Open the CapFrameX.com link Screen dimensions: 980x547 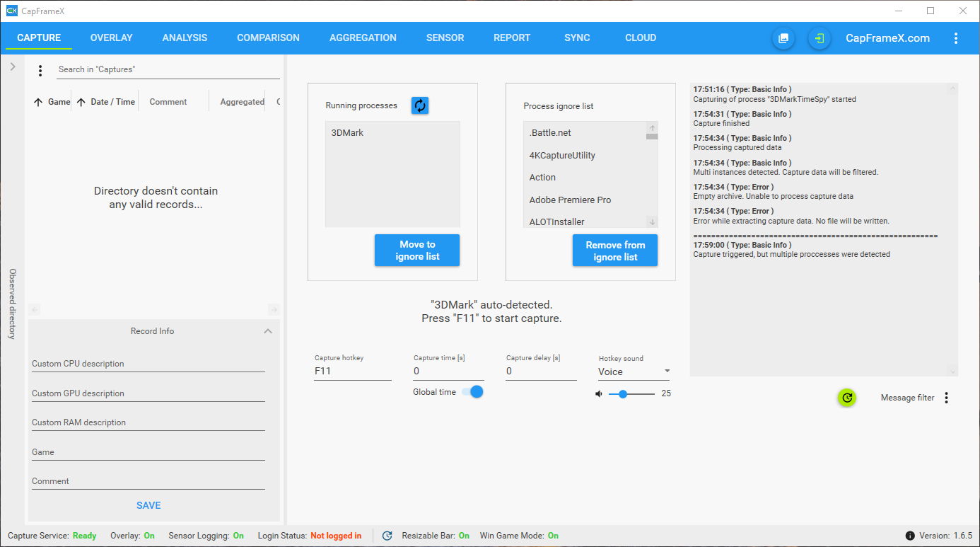(888, 38)
